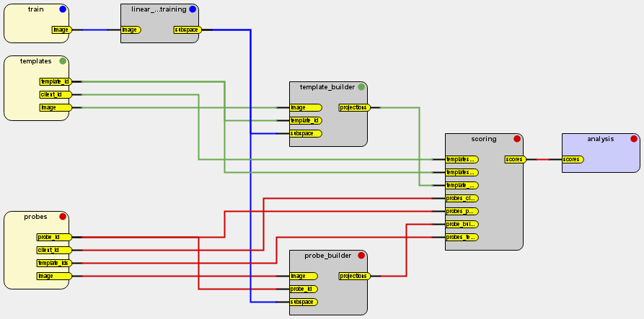Click the probe_id input on probe_builder
Viewport: 644px width, 319px height.
[304, 289]
